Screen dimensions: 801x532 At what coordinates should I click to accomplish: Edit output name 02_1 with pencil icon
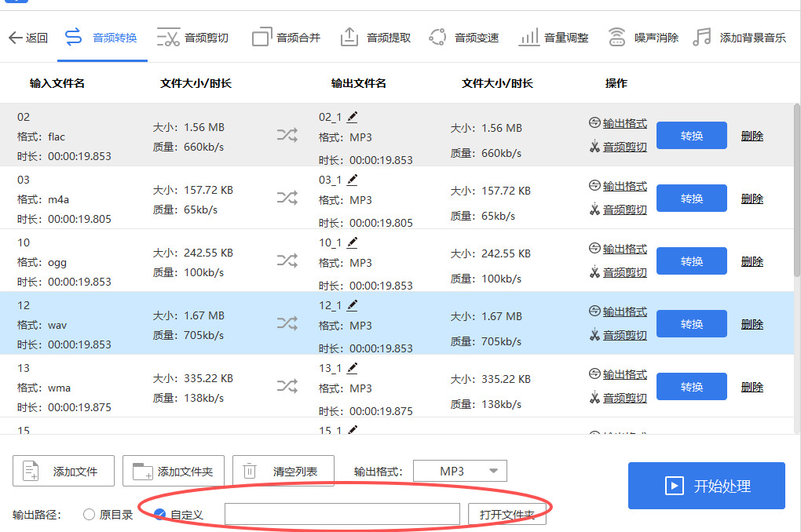pos(352,117)
